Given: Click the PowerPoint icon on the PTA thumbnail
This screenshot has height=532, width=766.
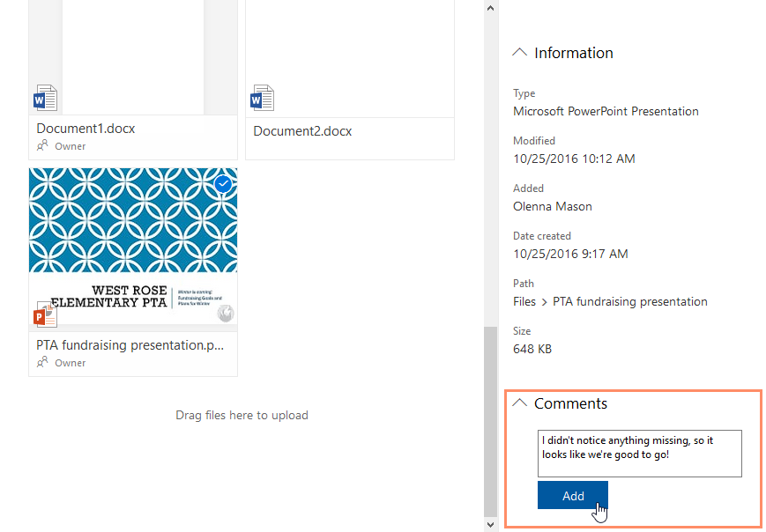Looking at the screenshot, I should [x=45, y=314].
